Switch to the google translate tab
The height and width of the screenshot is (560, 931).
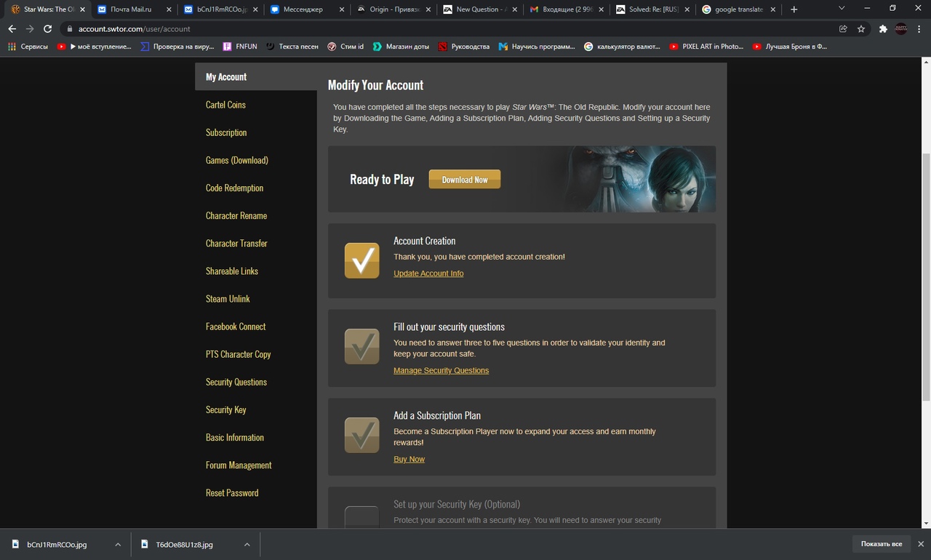(736, 9)
